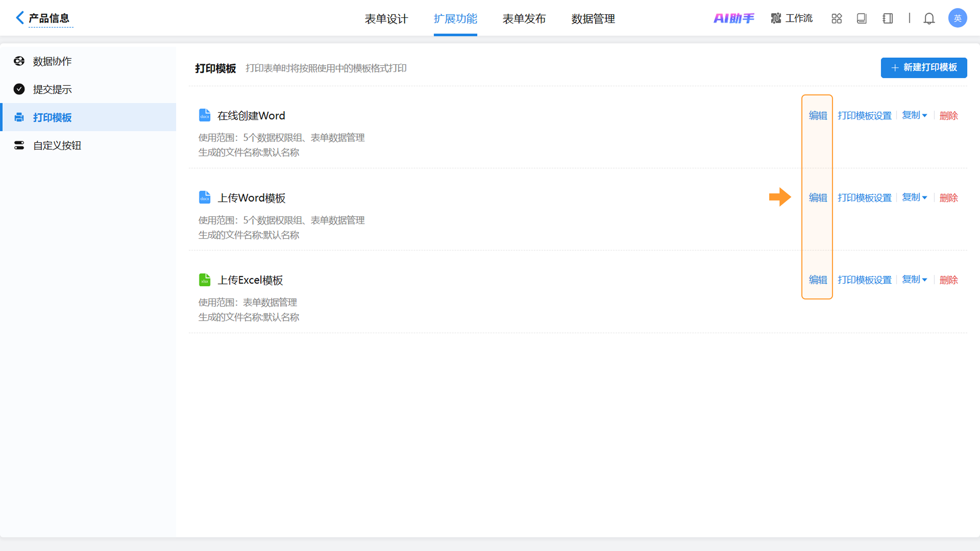Click the 数据协作 sidebar icon
The height and width of the screenshot is (551, 980).
click(19, 61)
